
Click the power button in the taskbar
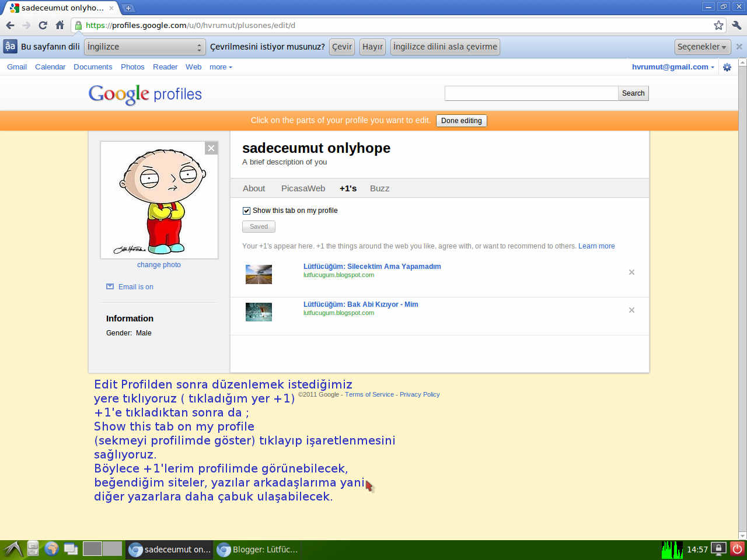[x=738, y=549]
